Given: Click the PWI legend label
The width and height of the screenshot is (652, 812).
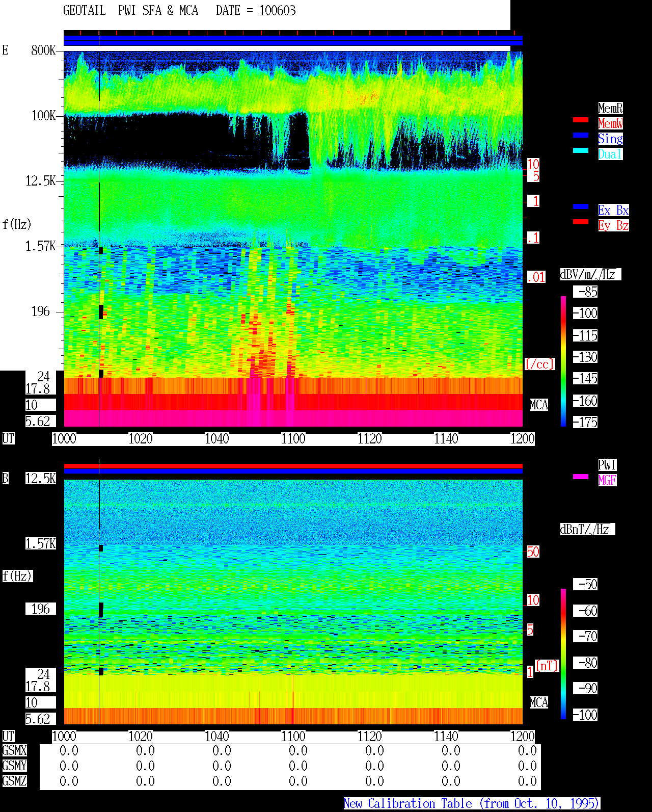Looking at the screenshot, I should pos(607,465).
